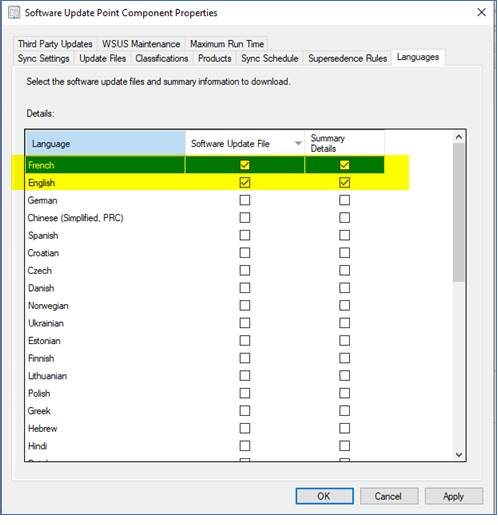Enable German Software Update File checkbox
This screenshot has height=525, width=498.
(245, 200)
